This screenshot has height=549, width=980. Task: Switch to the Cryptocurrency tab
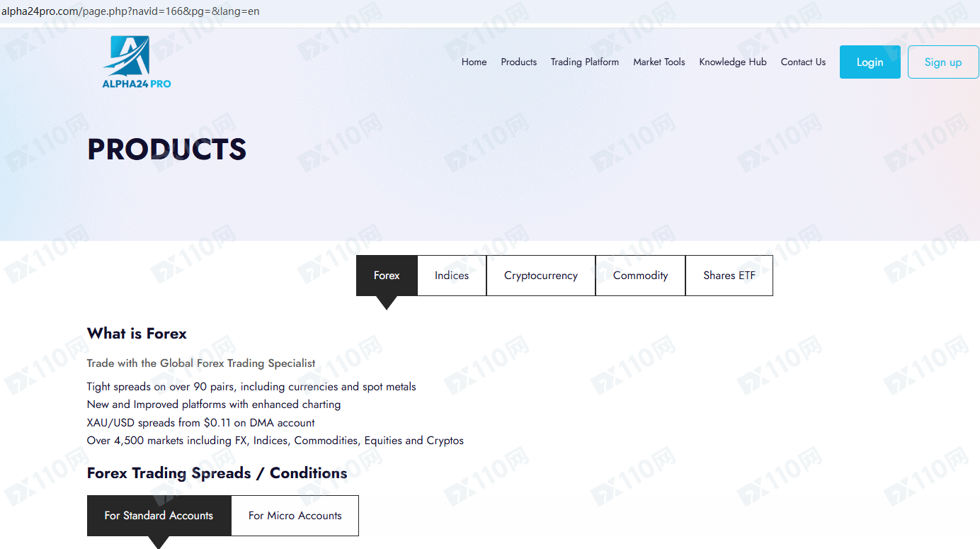(540, 276)
